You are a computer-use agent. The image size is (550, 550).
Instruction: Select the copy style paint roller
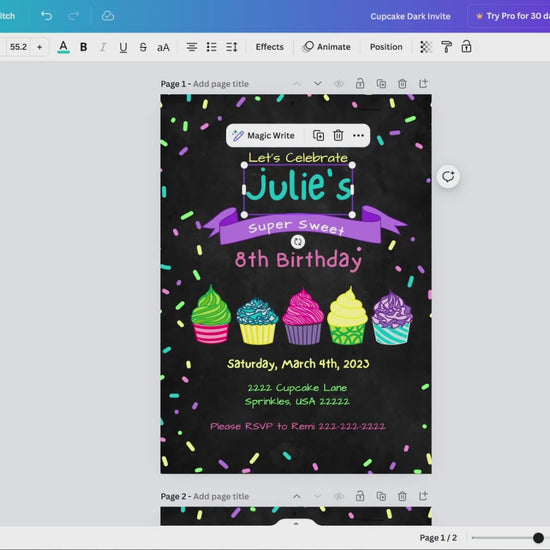(x=446, y=47)
